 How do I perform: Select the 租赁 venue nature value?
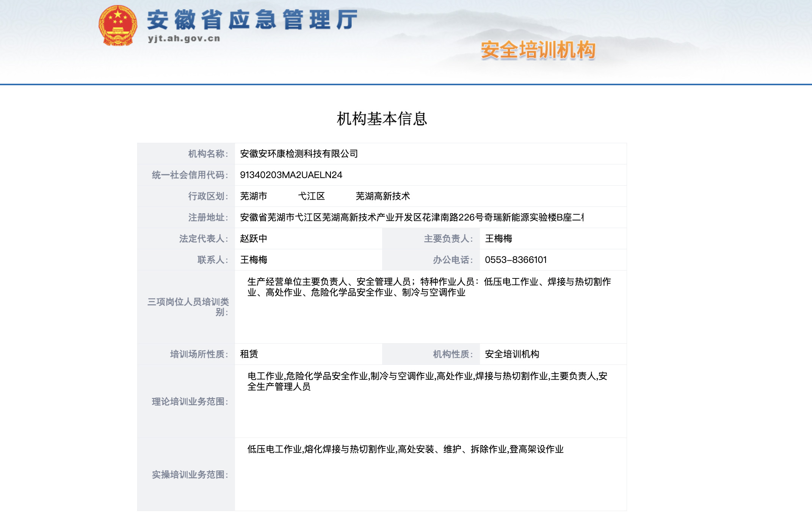point(249,354)
